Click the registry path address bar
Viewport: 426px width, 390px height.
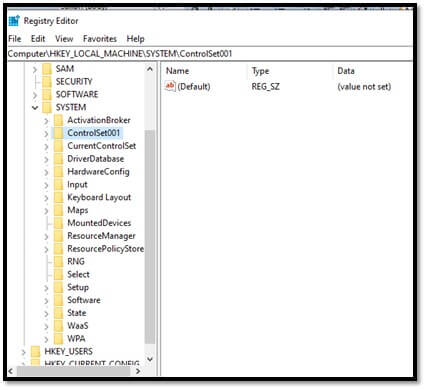210,54
